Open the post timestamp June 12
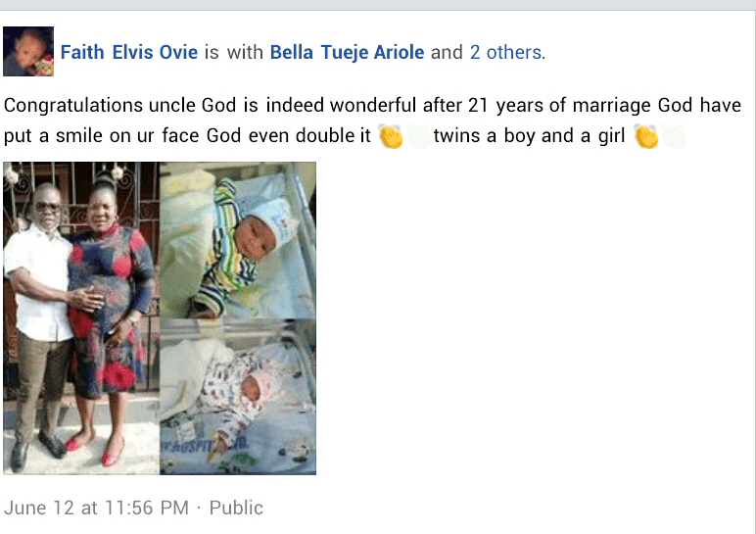Screen dimensions: 756x534 (x=96, y=508)
